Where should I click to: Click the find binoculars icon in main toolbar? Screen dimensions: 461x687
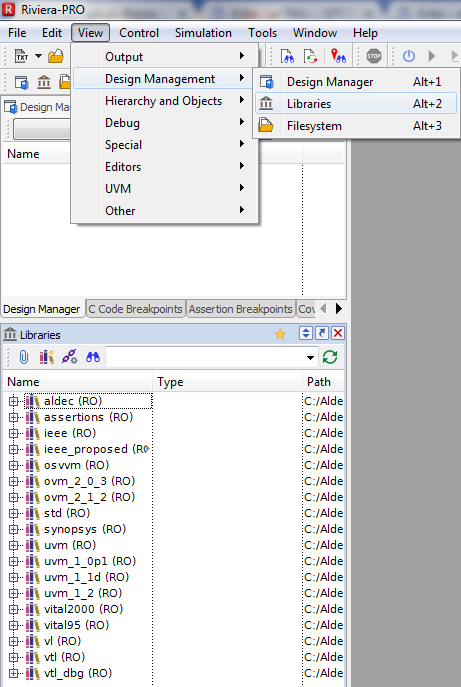click(287, 56)
